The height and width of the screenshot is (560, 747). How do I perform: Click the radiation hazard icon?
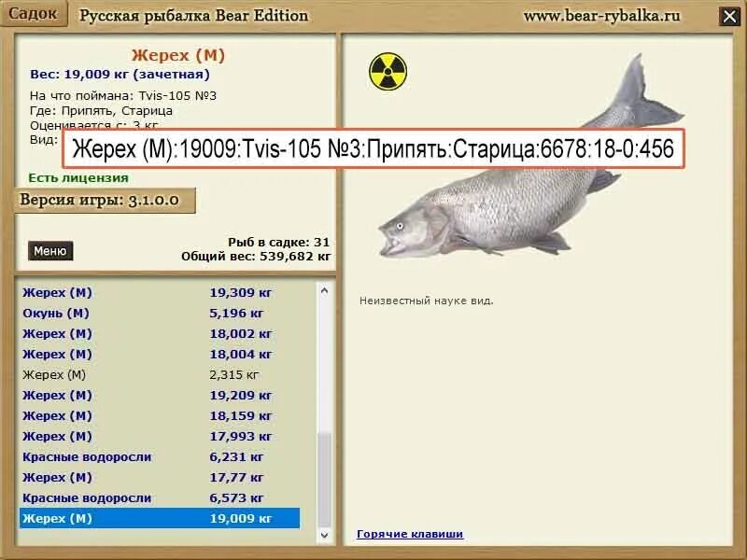388,68
